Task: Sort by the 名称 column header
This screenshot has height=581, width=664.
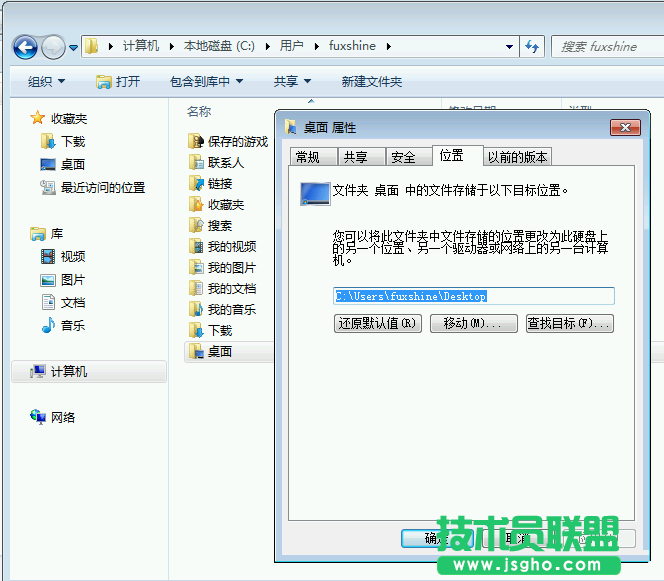Action: pos(199,111)
